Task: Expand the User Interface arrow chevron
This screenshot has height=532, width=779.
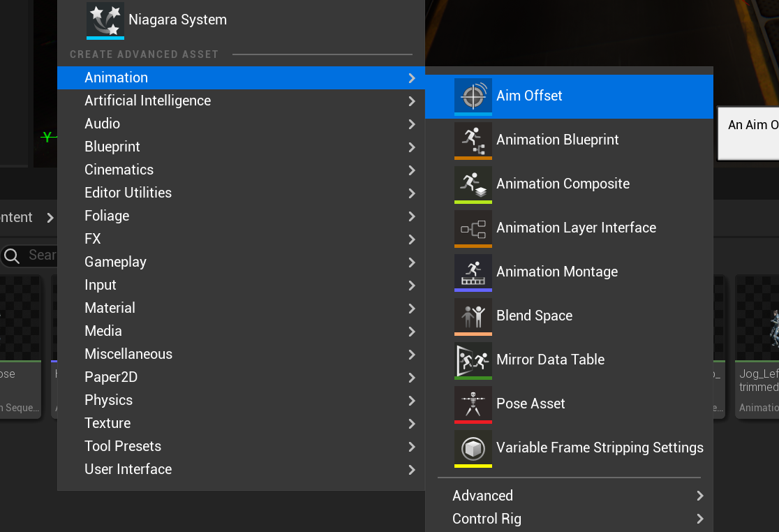Action: pos(412,470)
